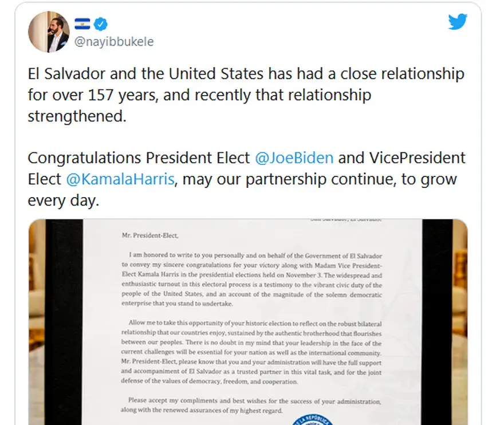Click the tweet sentence about 157 years
Viewport: 504px width, 425px height.
[x=246, y=95]
